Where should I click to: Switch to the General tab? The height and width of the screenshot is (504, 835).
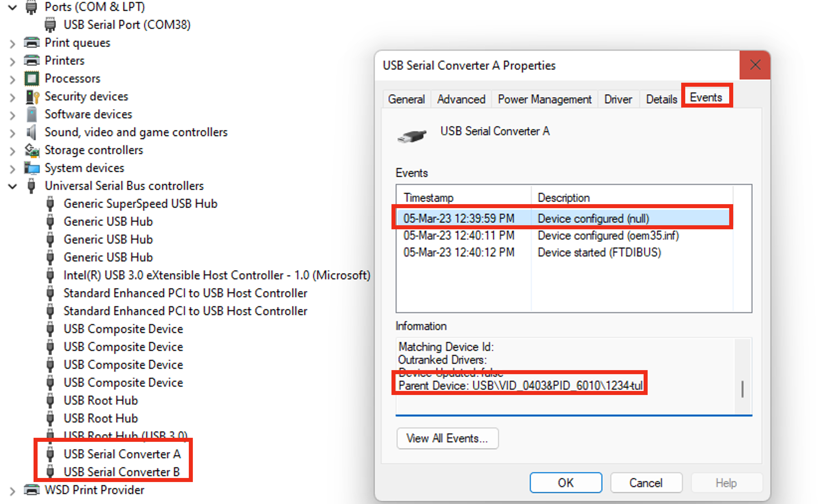(x=406, y=99)
